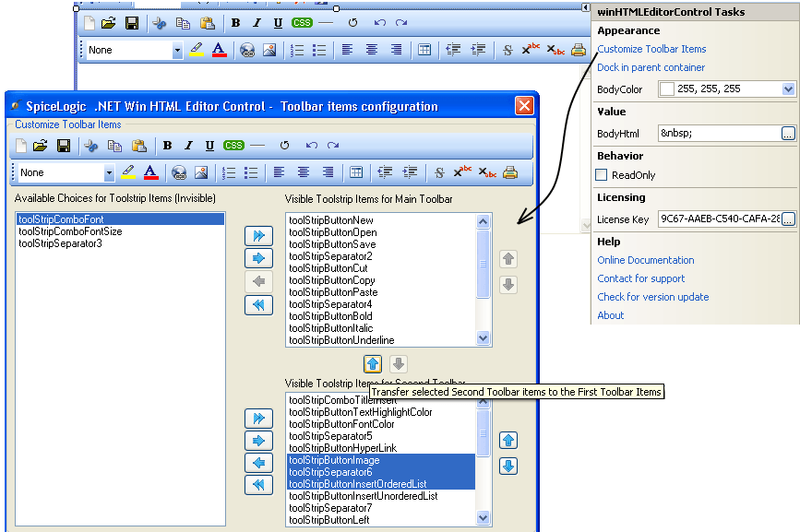Click the Underline icon in the dialog toolbar

[x=208, y=146]
